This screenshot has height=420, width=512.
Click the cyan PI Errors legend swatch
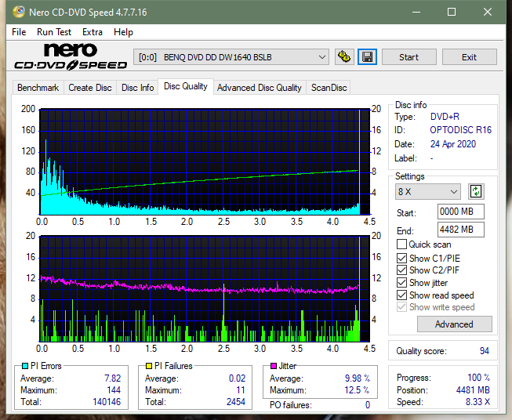coord(25,366)
